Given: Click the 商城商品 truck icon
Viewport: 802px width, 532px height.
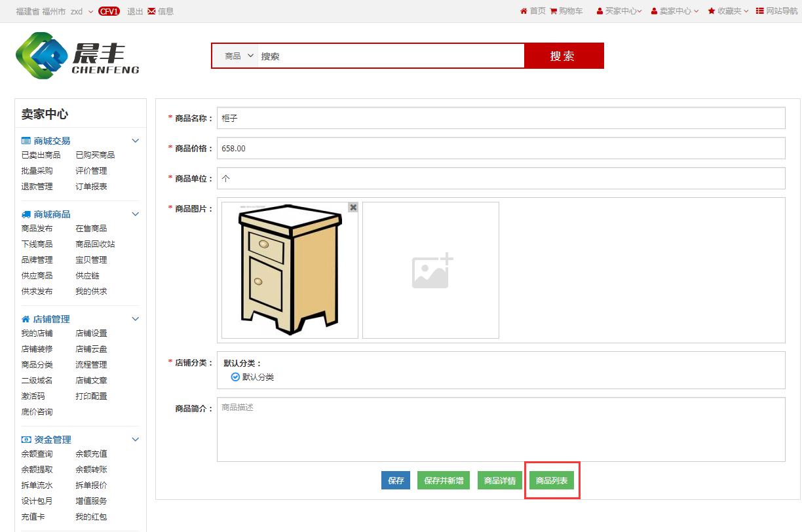Looking at the screenshot, I should 26,214.
